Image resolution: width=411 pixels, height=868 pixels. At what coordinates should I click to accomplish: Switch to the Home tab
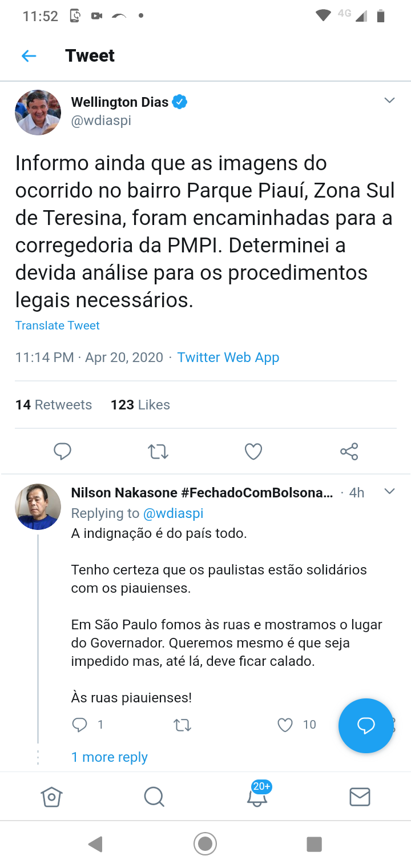51,797
